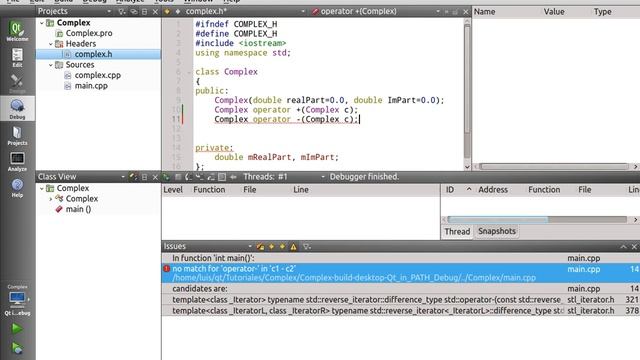
Task: Select Complex.pro in project tree
Action: pyautogui.click(x=89, y=33)
